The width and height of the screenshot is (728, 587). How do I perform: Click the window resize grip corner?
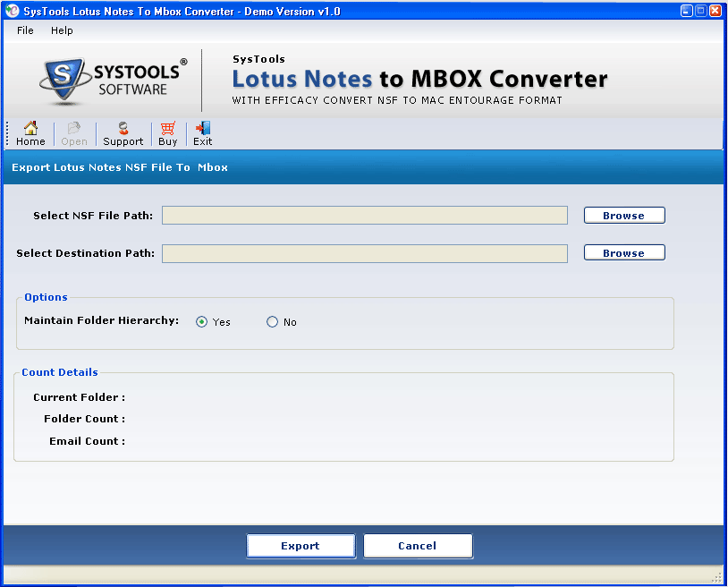pyautogui.click(x=716, y=577)
